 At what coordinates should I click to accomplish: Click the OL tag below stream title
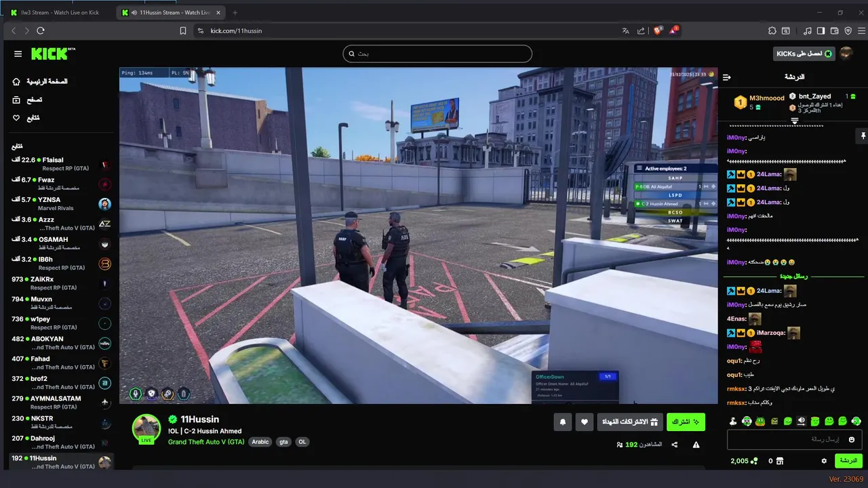pyautogui.click(x=302, y=442)
